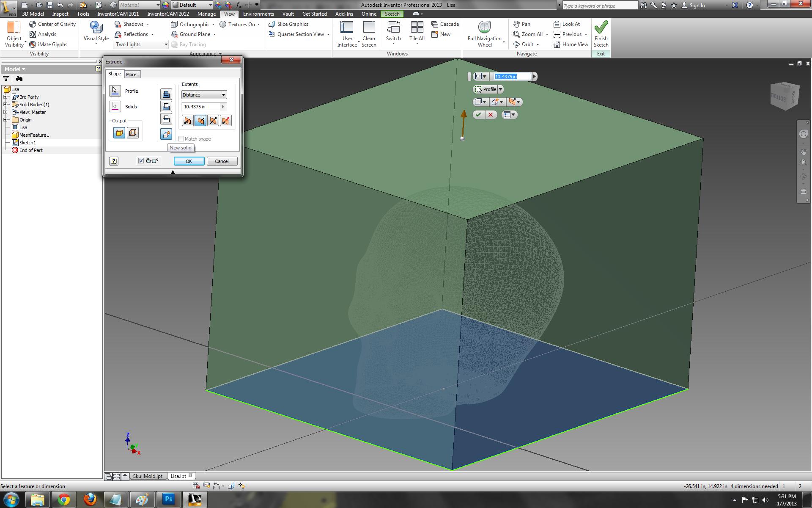Click the highlighted distance field in mini-toolbar

point(512,77)
